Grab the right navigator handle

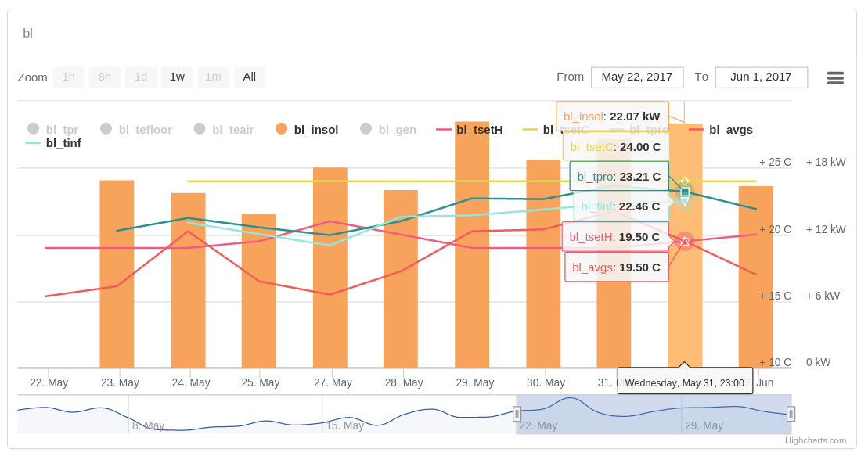click(x=791, y=414)
